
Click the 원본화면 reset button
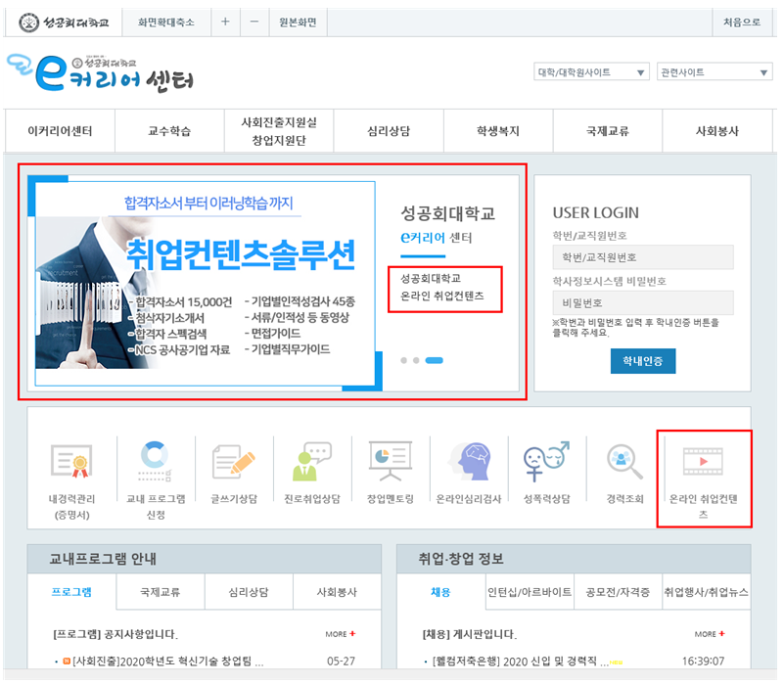(298, 22)
